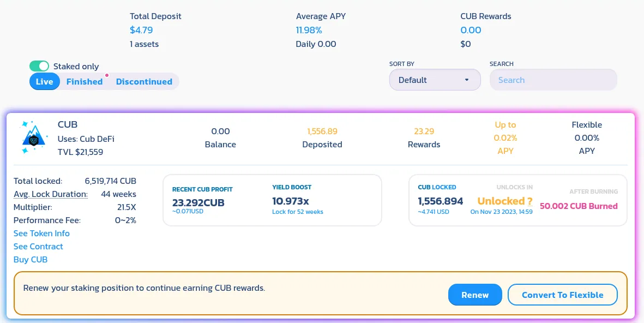Click the Balance 0.00 value
Image resolution: width=644 pixels, height=323 pixels.
220,131
